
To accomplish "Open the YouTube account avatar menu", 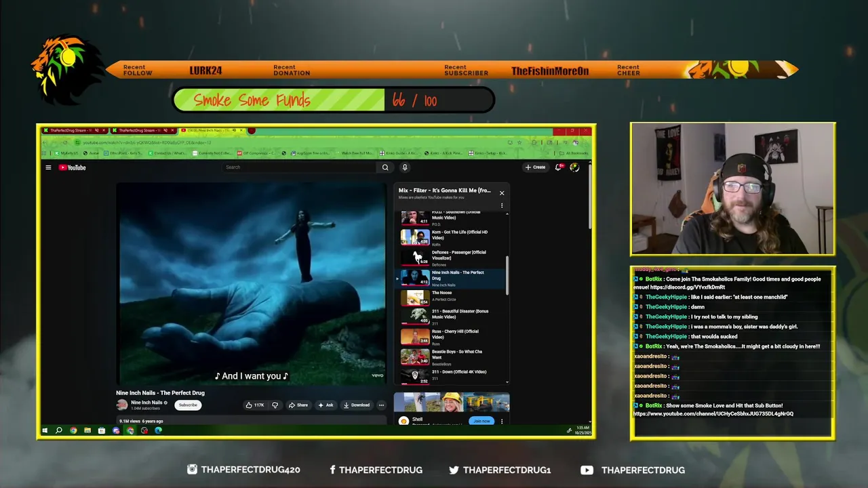I will pyautogui.click(x=574, y=167).
